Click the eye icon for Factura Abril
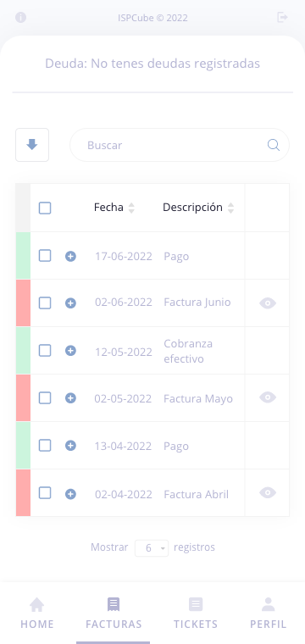This screenshot has width=305, height=644. pos(268,492)
